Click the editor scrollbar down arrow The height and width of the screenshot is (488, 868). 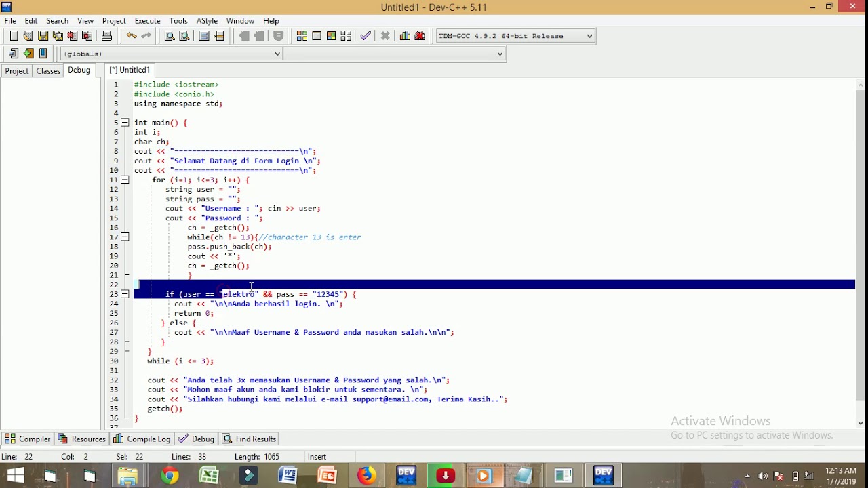click(861, 422)
